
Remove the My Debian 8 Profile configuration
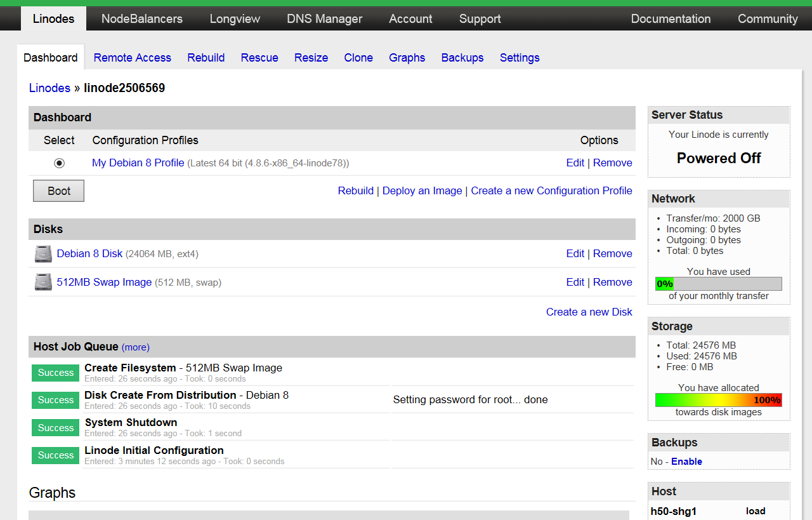click(613, 163)
